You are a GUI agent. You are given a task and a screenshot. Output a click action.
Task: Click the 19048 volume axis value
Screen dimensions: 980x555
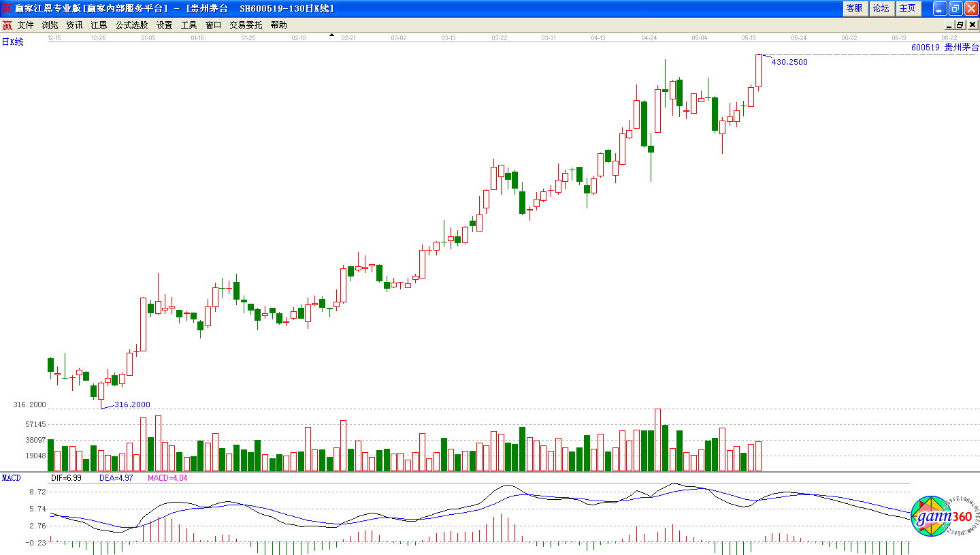34,456
